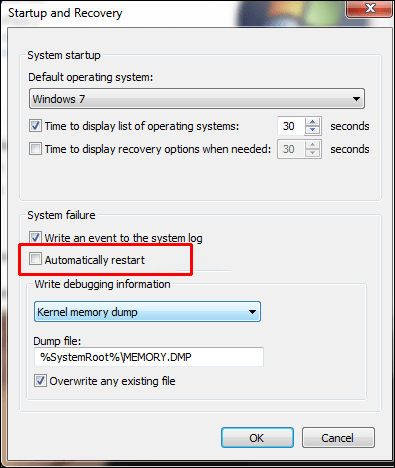Click the System failure group label
Viewport: 395px width, 468px height.
[x=61, y=215]
